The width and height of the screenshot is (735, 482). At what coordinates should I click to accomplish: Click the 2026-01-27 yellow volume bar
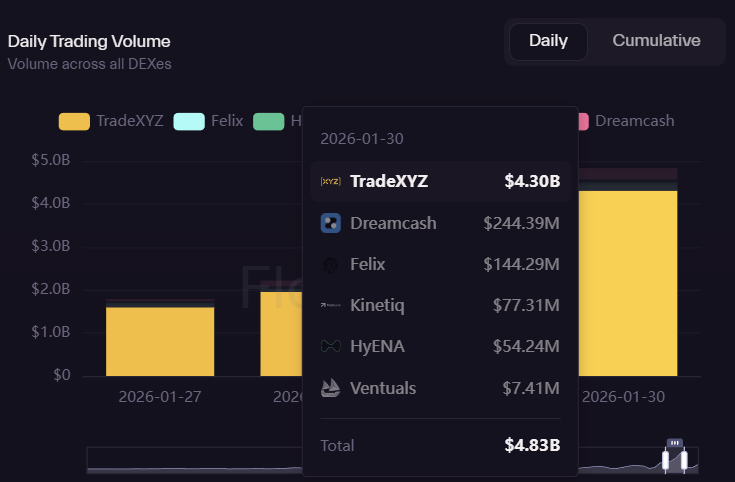pos(160,340)
